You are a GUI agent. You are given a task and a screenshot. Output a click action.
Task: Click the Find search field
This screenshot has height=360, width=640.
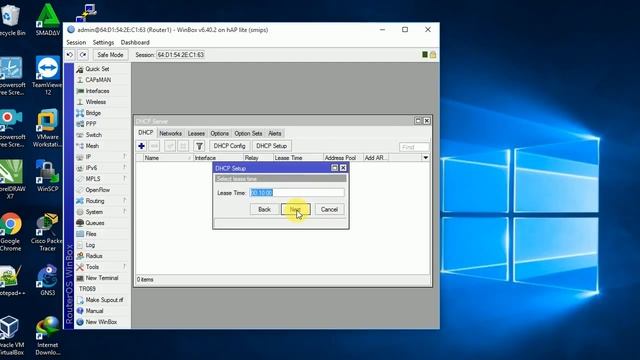coord(414,147)
